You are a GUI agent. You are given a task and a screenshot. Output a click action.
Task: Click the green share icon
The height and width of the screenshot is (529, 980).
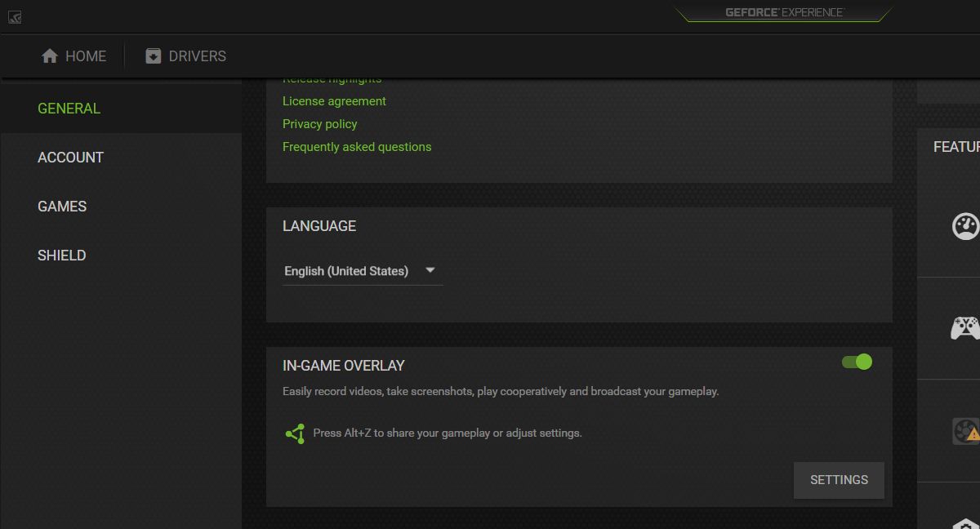295,433
